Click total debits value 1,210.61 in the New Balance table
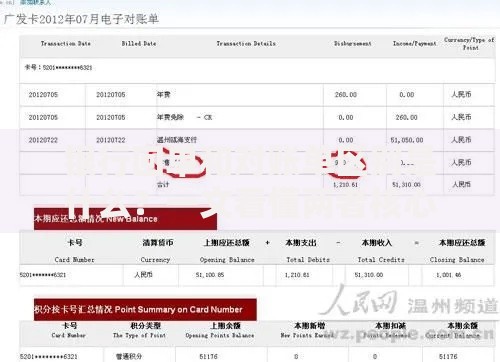This screenshot has width=500, height=362. [297, 275]
